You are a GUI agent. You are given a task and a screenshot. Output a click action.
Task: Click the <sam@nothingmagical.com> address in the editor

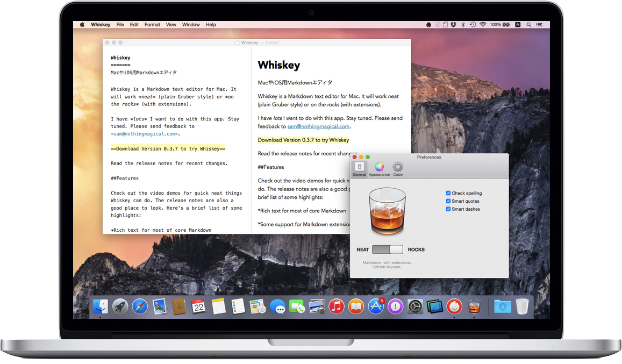click(x=145, y=134)
